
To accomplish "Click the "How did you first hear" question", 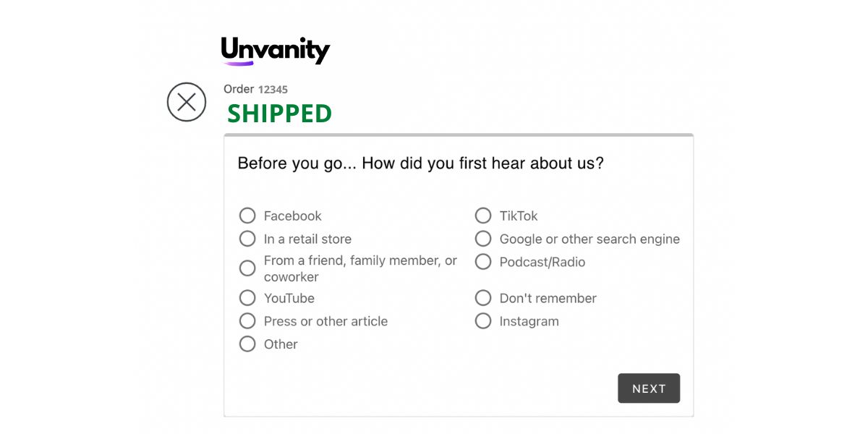I will coord(420,163).
